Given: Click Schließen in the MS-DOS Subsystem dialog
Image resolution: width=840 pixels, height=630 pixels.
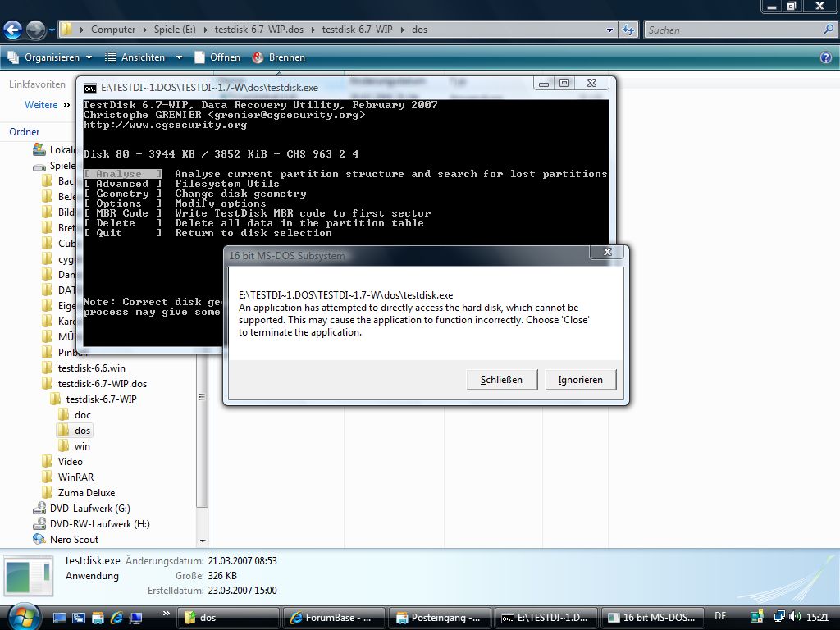Looking at the screenshot, I should [x=501, y=379].
